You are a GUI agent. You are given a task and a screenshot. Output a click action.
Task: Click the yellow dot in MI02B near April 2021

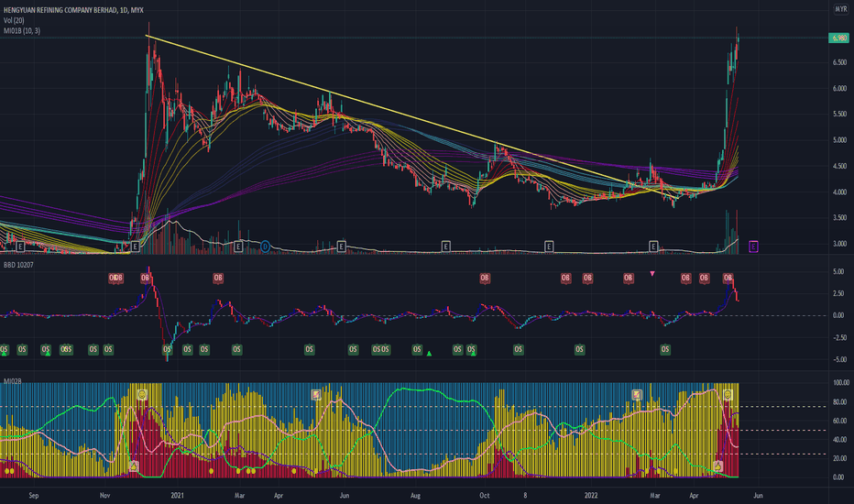pos(294,471)
